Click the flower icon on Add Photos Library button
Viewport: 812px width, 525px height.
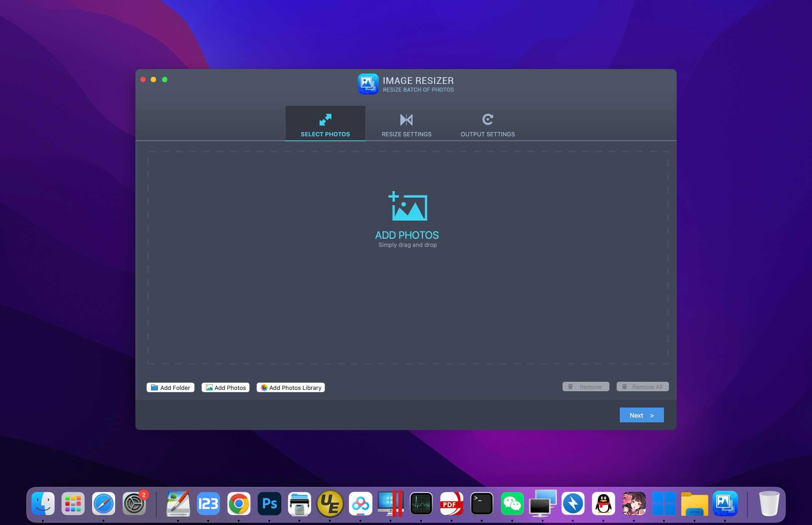click(263, 388)
